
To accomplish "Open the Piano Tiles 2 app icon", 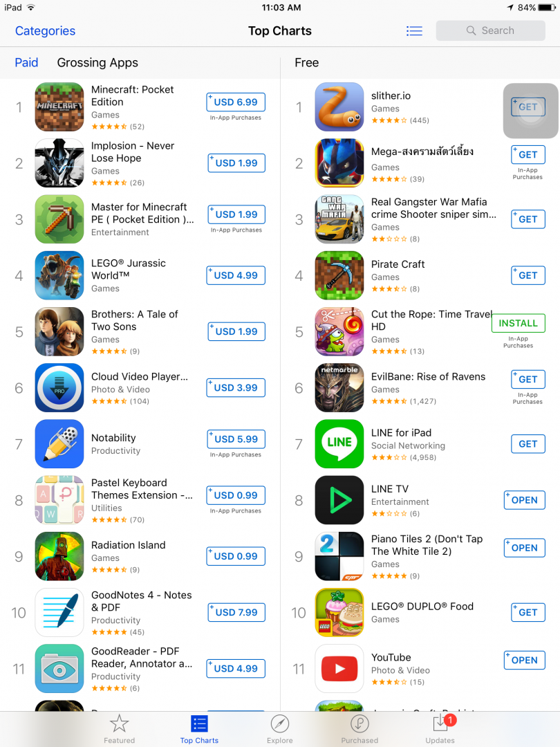I will (x=339, y=556).
